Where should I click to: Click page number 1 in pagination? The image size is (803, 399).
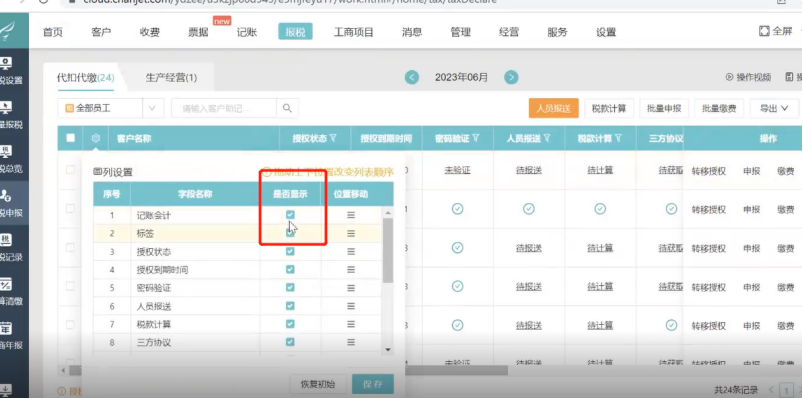[786, 390]
